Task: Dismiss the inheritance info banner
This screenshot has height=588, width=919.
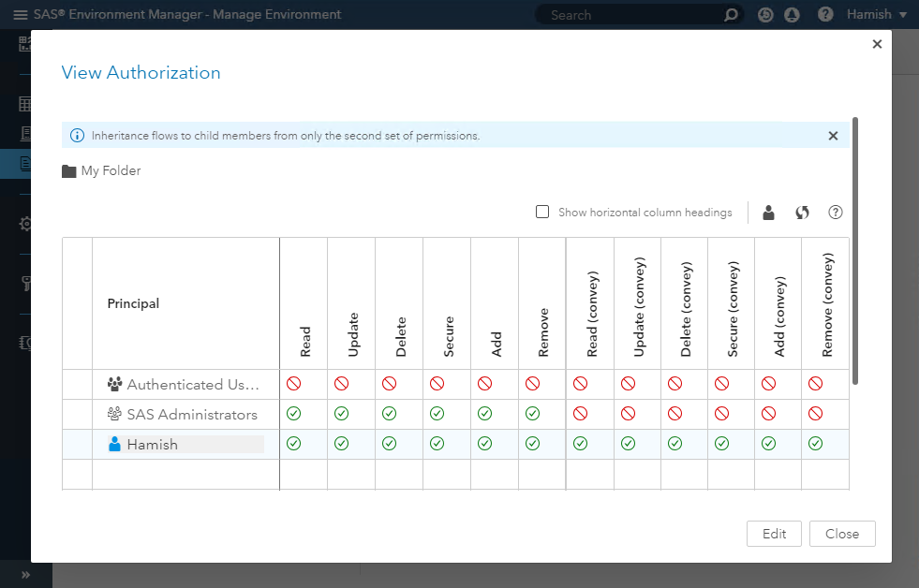Action: (x=833, y=136)
